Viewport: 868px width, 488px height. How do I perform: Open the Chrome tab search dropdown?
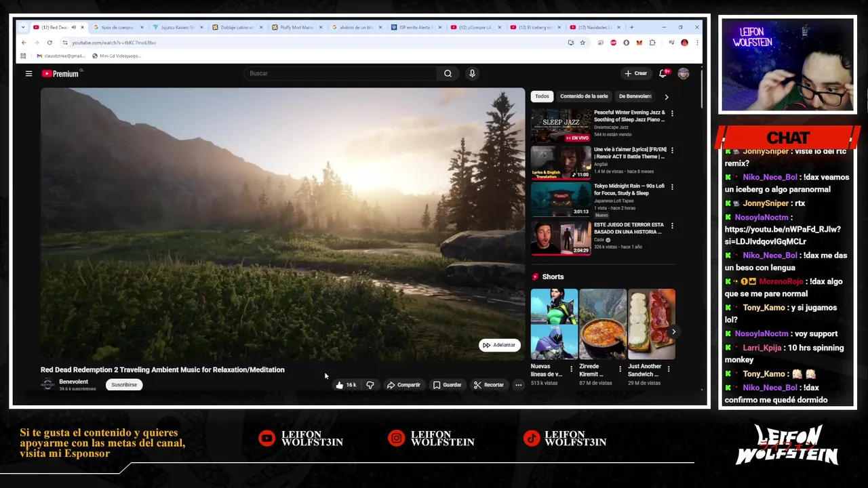pos(23,27)
